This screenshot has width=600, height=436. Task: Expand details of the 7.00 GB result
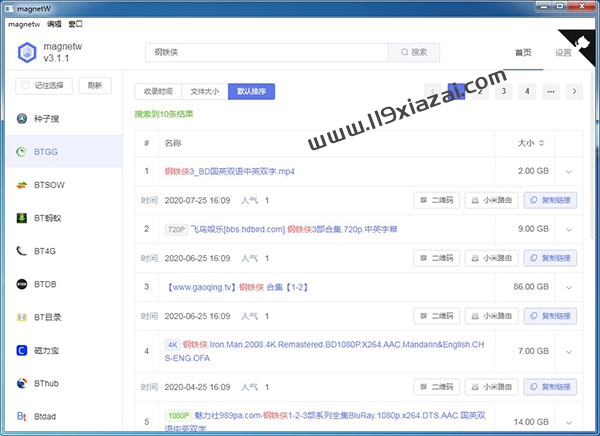(x=569, y=351)
